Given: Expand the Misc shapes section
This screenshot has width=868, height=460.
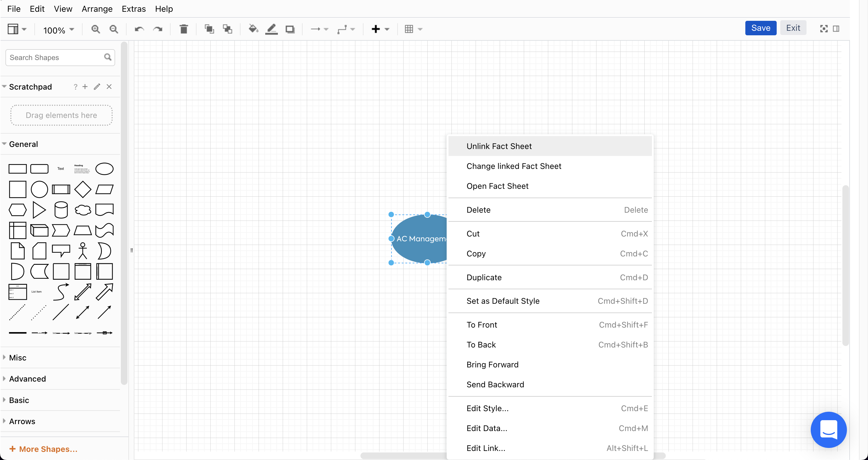Looking at the screenshot, I should pos(17,357).
